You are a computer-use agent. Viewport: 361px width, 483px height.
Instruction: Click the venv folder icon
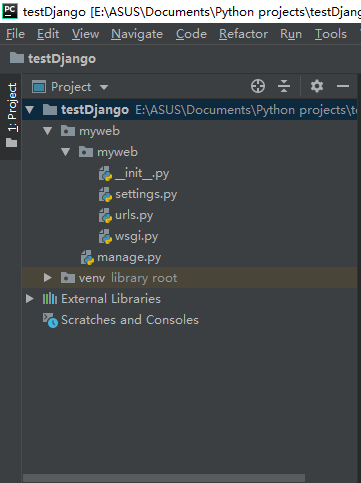[68, 278]
